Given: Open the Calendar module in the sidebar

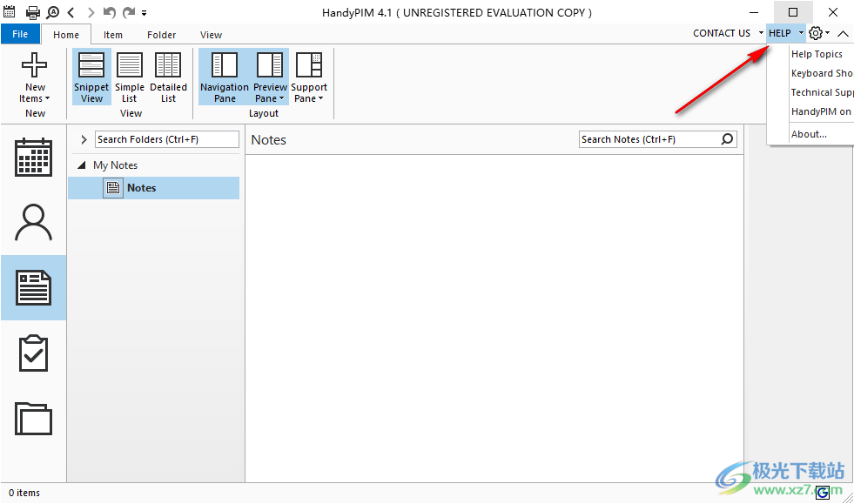Looking at the screenshot, I should pos(33,157).
